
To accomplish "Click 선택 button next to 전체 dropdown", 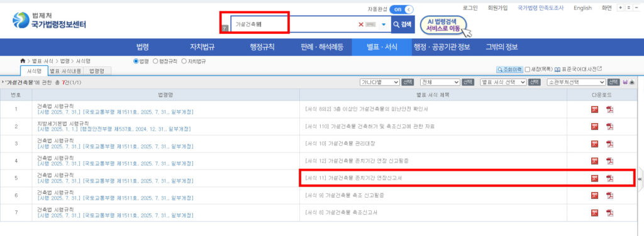I will coord(468,82).
